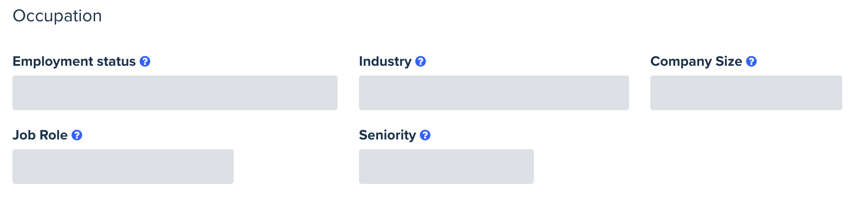Focus the gray box below Seniority
Image resolution: width=868 pixels, height=215 pixels.
tap(446, 167)
